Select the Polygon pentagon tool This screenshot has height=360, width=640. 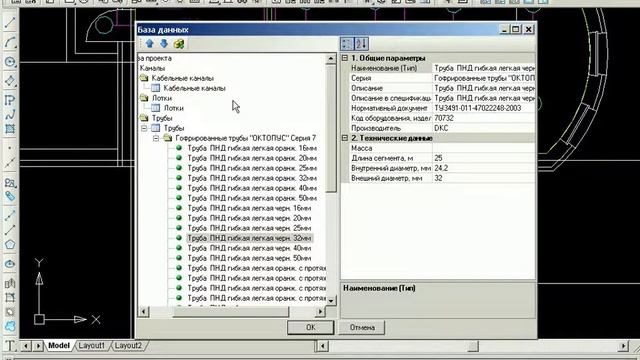coord(10,245)
